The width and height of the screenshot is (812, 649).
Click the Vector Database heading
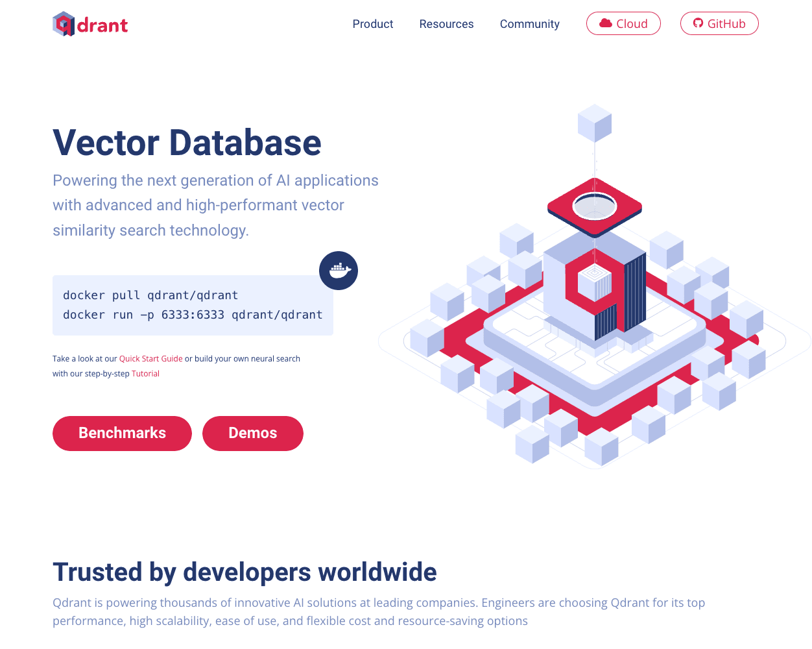click(x=187, y=143)
